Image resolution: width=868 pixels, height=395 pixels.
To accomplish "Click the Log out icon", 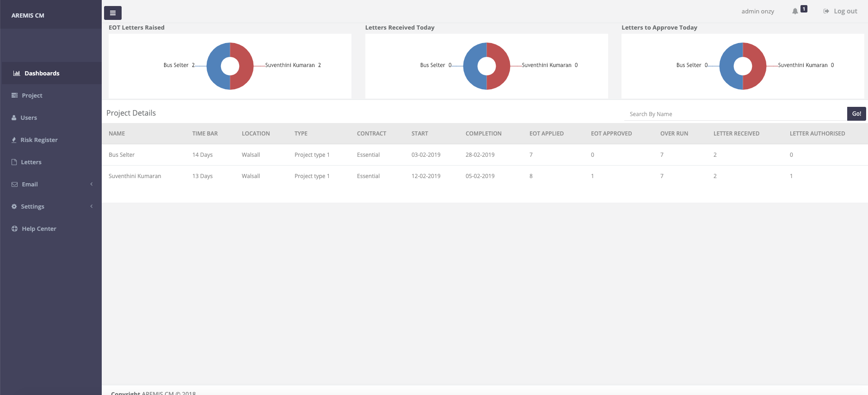I will click(826, 11).
